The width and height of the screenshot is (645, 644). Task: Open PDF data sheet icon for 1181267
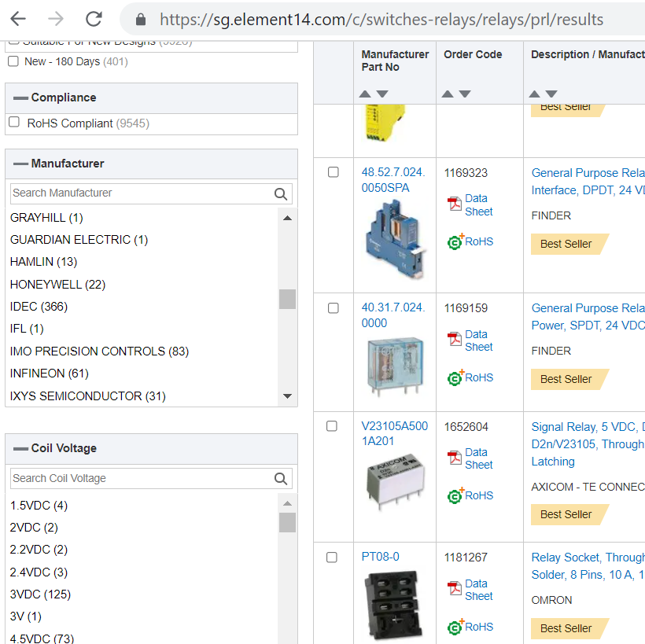(455, 588)
